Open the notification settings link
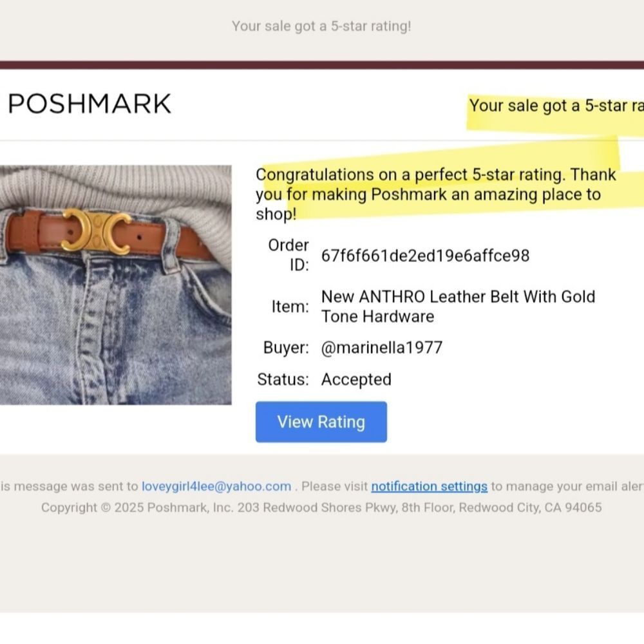 click(x=429, y=486)
